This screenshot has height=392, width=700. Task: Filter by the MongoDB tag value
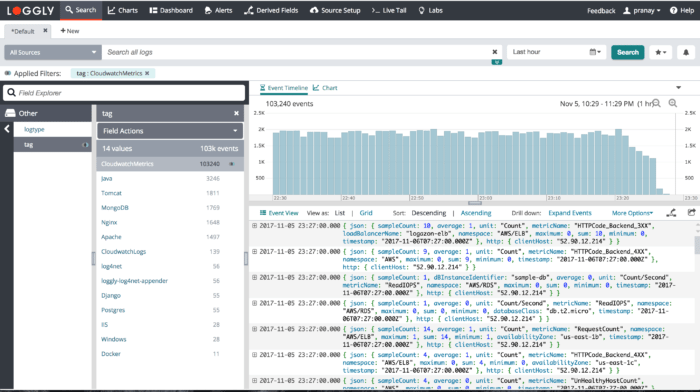click(115, 208)
